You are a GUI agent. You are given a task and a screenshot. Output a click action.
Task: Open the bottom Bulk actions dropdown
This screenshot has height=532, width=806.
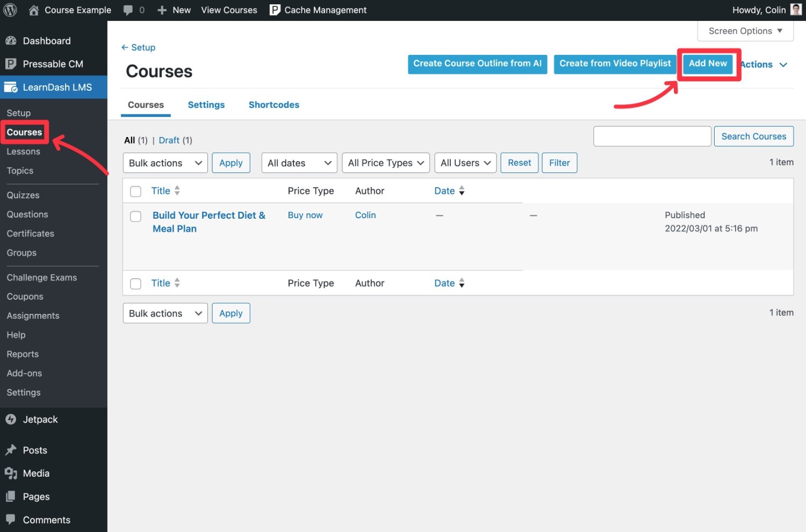click(165, 313)
